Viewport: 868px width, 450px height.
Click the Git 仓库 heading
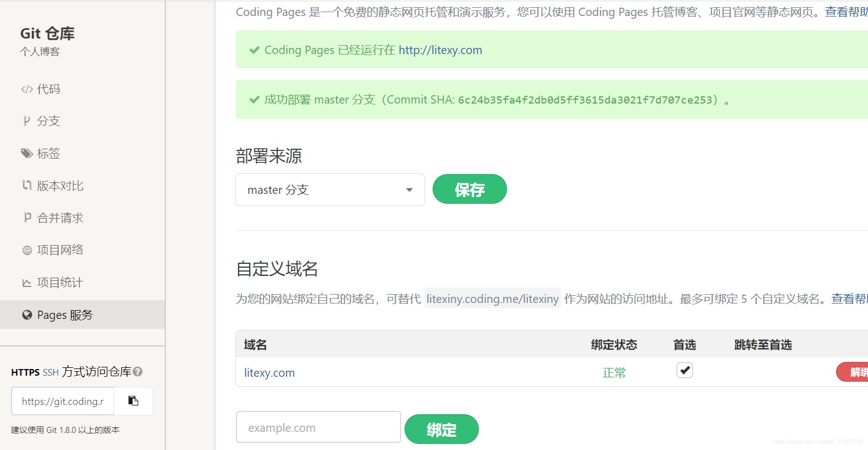tap(47, 34)
